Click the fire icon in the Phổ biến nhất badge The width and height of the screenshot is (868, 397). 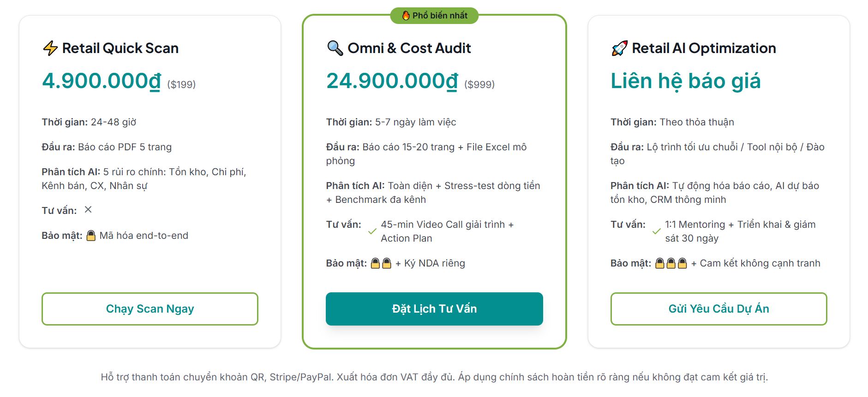click(406, 16)
